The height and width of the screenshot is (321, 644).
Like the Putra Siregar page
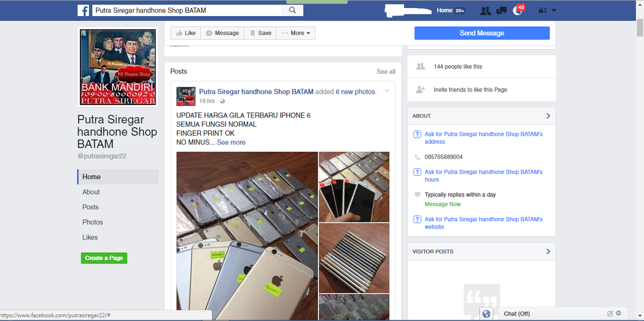tap(186, 33)
